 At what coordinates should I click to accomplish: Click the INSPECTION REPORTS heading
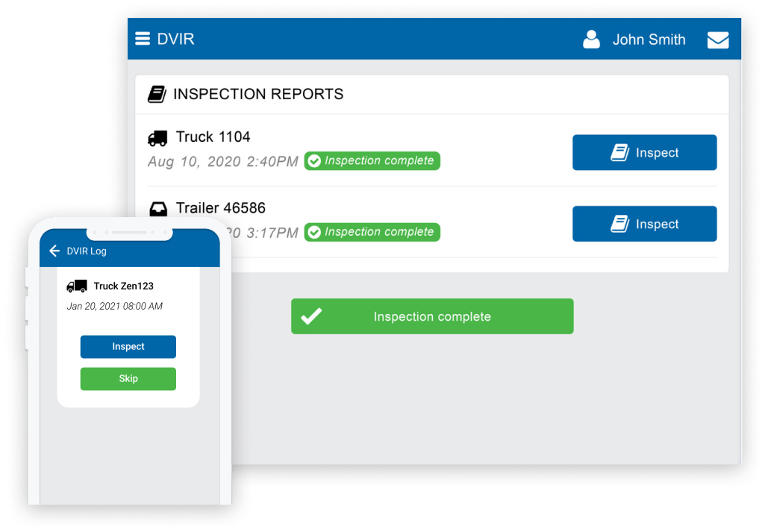[258, 94]
